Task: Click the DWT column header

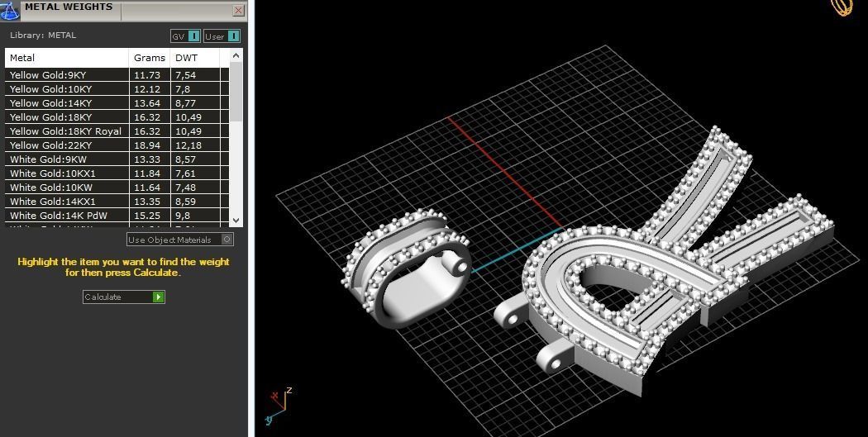Action: (x=195, y=58)
